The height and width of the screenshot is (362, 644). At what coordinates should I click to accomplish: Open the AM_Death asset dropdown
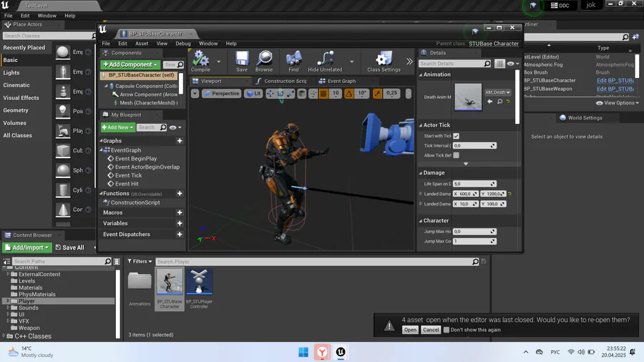click(x=497, y=92)
